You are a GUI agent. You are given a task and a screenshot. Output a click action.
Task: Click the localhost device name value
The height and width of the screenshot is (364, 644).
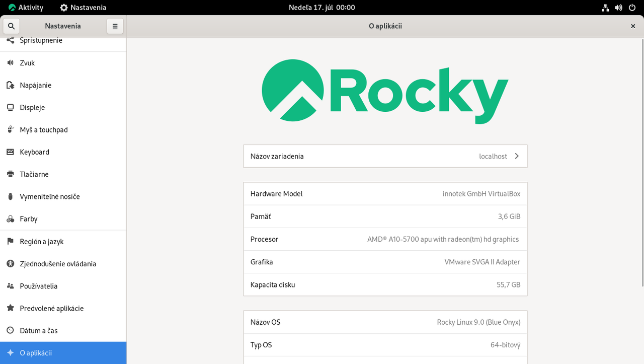coord(493,156)
